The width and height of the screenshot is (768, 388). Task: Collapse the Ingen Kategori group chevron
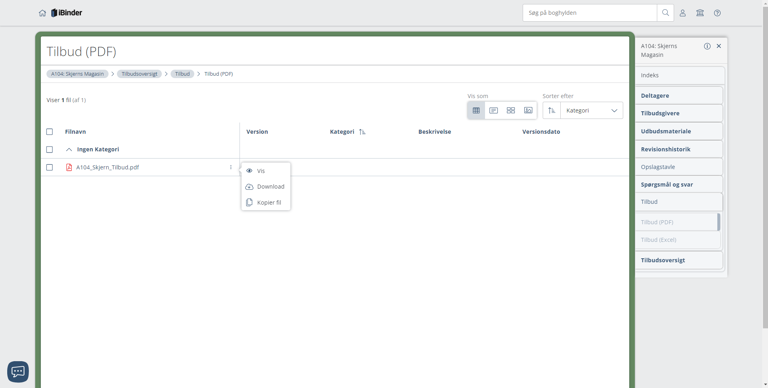(69, 149)
